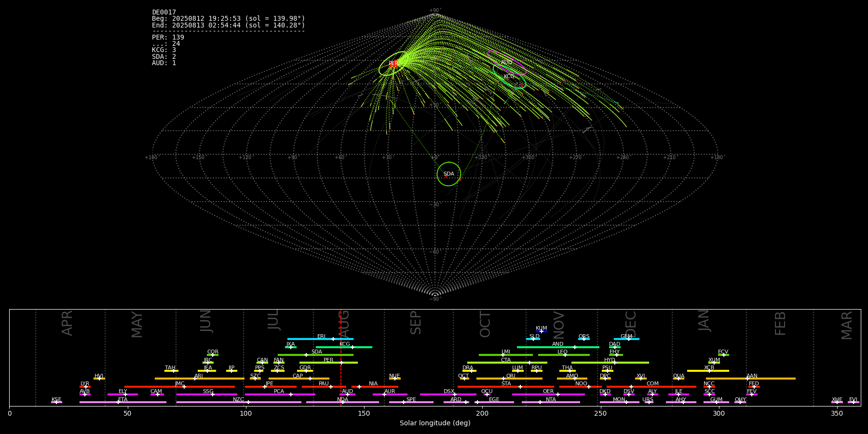Select the End: 20250813 02:54:44 header line
The height and width of the screenshot is (434, 868).
229,25
